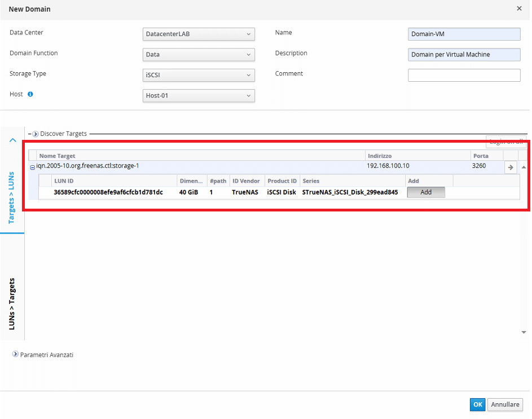Open the Domain Function dropdown
The height and width of the screenshot is (419, 532).
click(199, 54)
